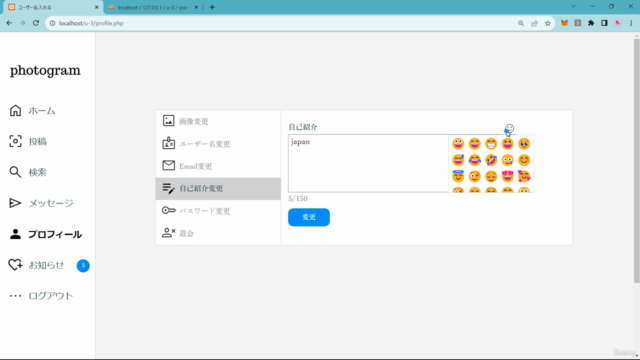Screen dimensions: 640x360
Task: Insert the heart-eyes face emoji
Action: coord(507,176)
